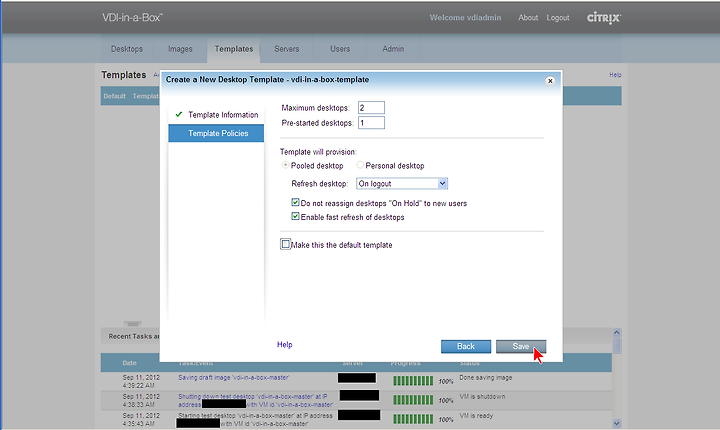The height and width of the screenshot is (430, 720).
Task: Click progress bar for VM is shutdown
Action: coord(413,400)
